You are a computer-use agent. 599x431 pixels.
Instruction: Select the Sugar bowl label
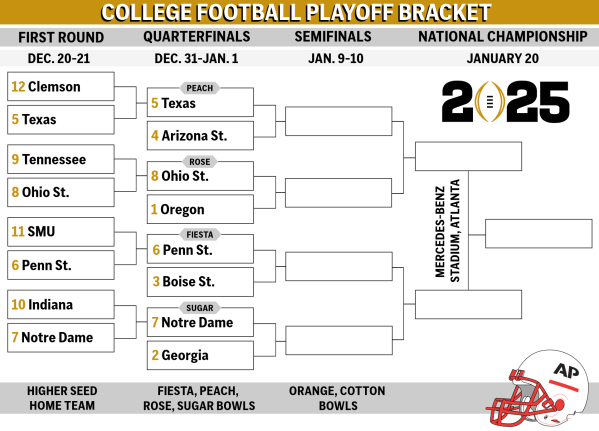pyautogui.click(x=200, y=308)
